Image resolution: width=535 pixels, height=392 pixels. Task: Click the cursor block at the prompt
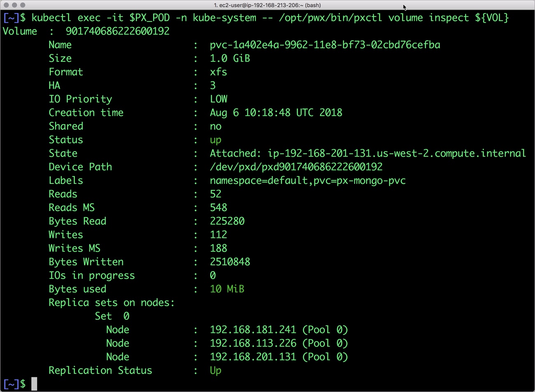click(x=34, y=384)
